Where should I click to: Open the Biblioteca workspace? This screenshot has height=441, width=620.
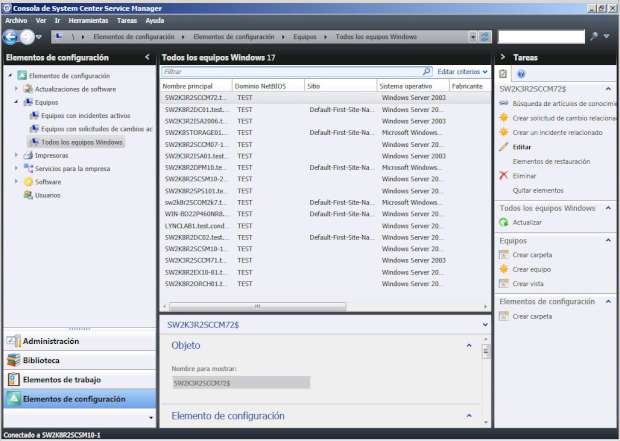(41, 360)
